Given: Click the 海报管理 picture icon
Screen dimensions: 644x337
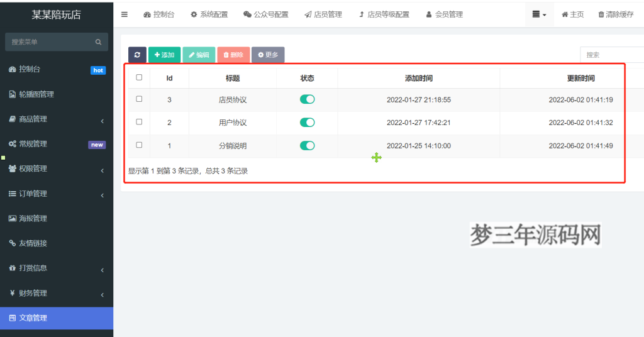Looking at the screenshot, I should pos(13,218).
